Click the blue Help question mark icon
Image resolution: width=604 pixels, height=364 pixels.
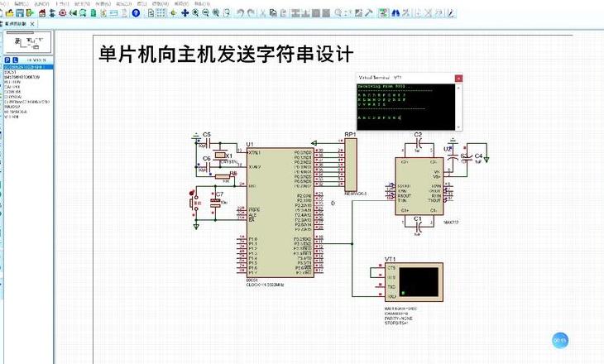click(x=136, y=13)
